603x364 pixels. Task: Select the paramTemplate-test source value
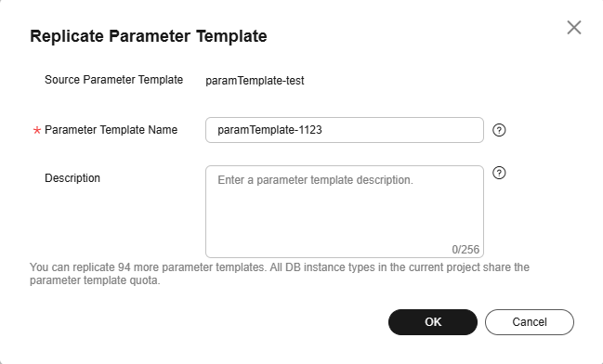(255, 81)
